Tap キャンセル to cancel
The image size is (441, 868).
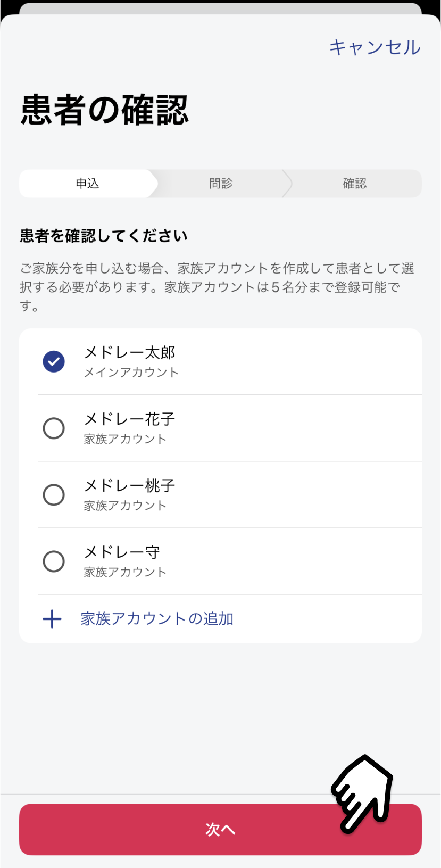[x=375, y=47]
